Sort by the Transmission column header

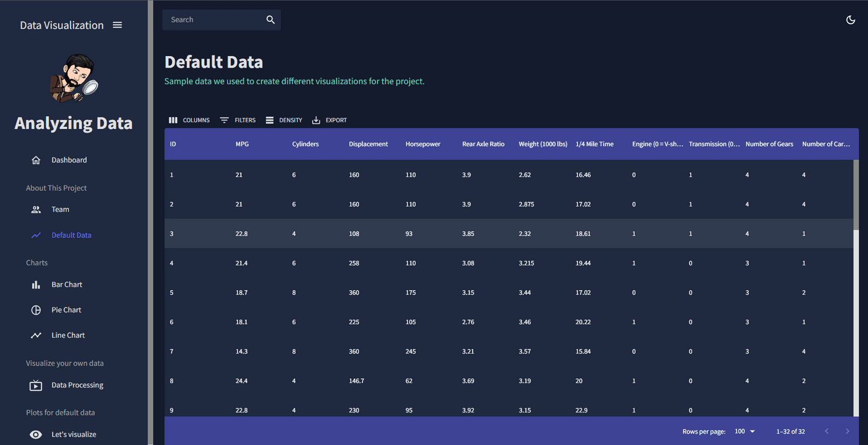(x=714, y=144)
